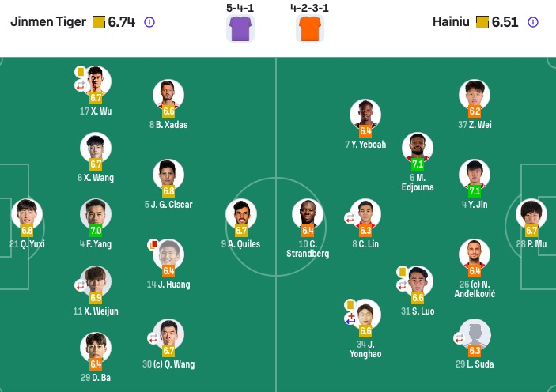556x392 pixels.
Task: Select the orange 4-2-3-1 jersey icon
Action: (309, 28)
